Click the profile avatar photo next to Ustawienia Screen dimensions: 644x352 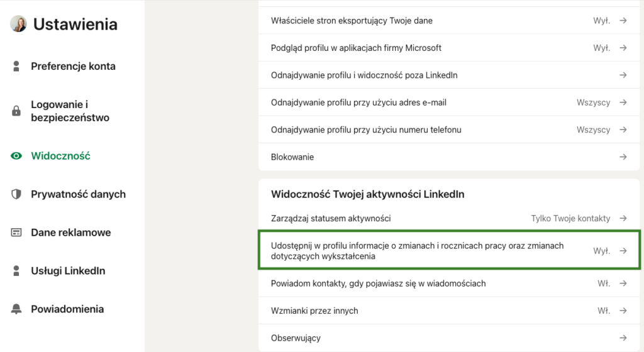coord(18,25)
